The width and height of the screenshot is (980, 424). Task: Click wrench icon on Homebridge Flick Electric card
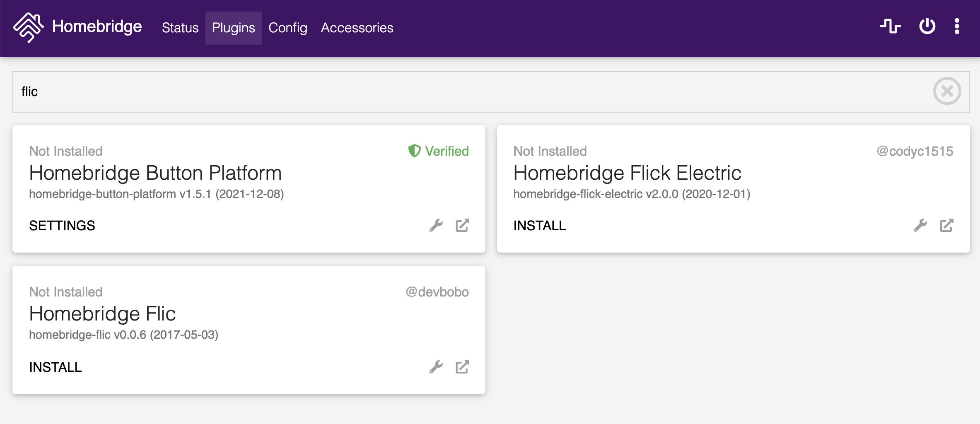[920, 226]
